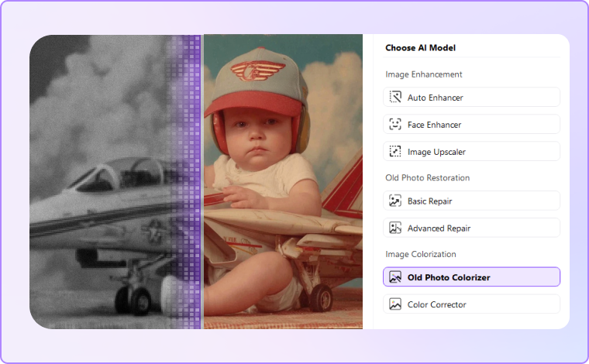The height and width of the screenshot is (364, 589).
Task: Click the Old Photo Colorizer icon
Action: (x=394, y=277)
